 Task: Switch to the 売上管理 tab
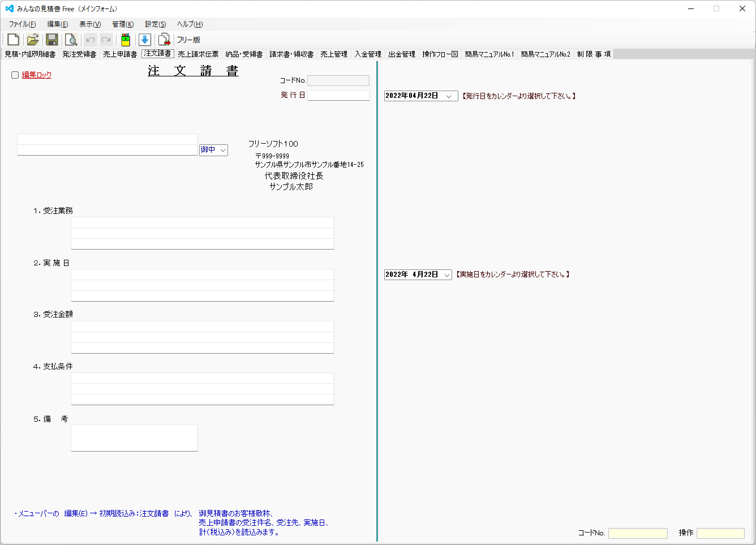tap(334, 54)
